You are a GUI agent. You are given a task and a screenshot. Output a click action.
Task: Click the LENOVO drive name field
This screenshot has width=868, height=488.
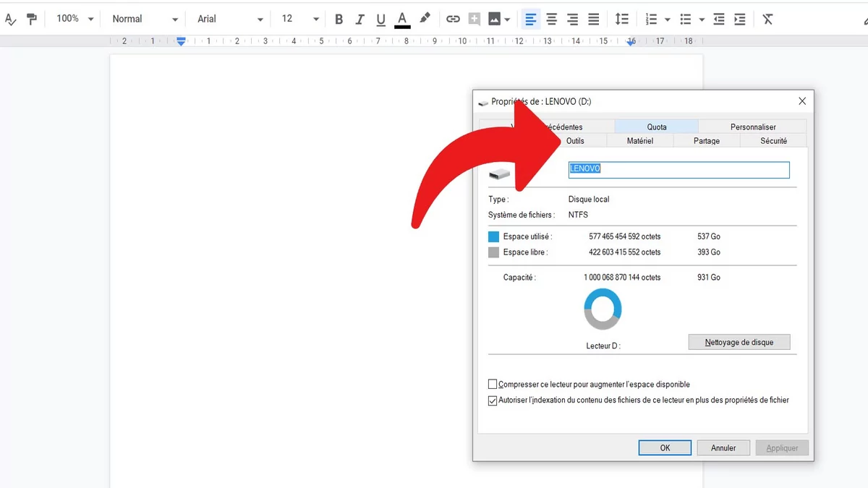click(678, 169)
